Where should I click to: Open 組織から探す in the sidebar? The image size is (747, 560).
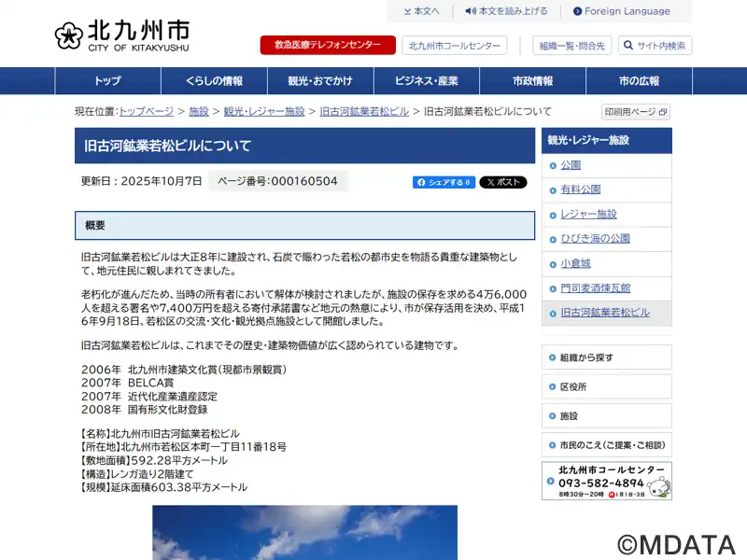tap(586, 357)
